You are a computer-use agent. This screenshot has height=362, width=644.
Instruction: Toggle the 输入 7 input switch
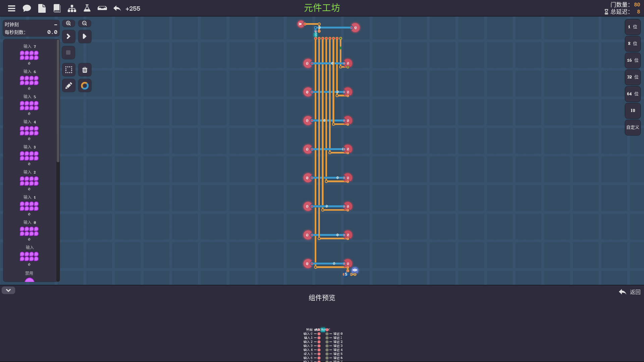29,55
